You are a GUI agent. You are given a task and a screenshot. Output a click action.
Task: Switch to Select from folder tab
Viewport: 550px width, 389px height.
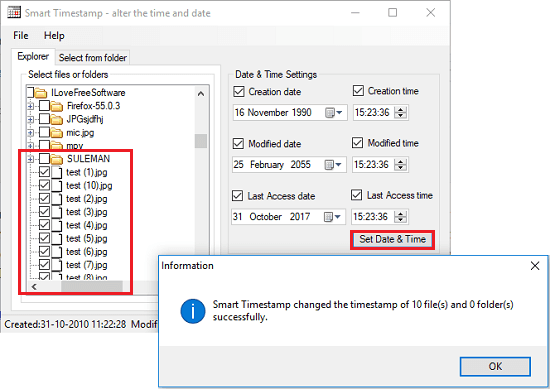tap(93, 58)
